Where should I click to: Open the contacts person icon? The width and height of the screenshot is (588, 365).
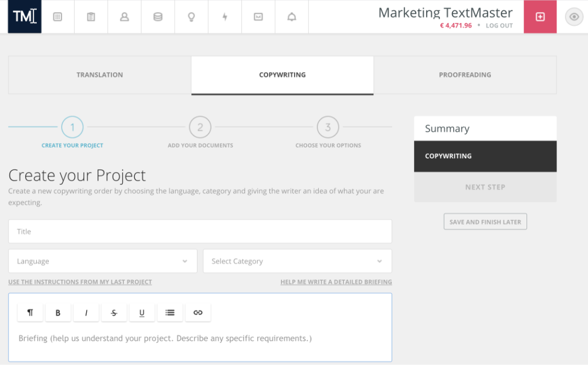click(124, 17)
